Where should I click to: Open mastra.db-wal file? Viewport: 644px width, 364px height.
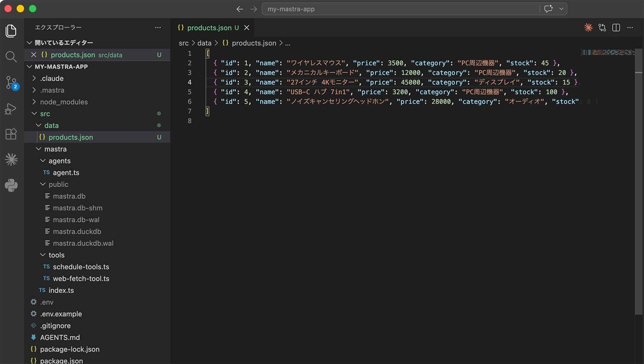(97, 219)
